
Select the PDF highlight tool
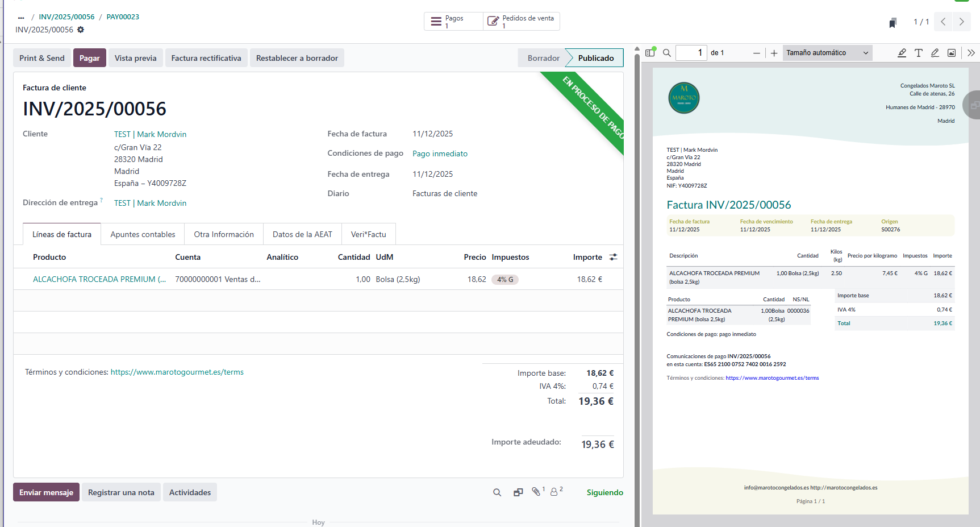click(902, 53)
